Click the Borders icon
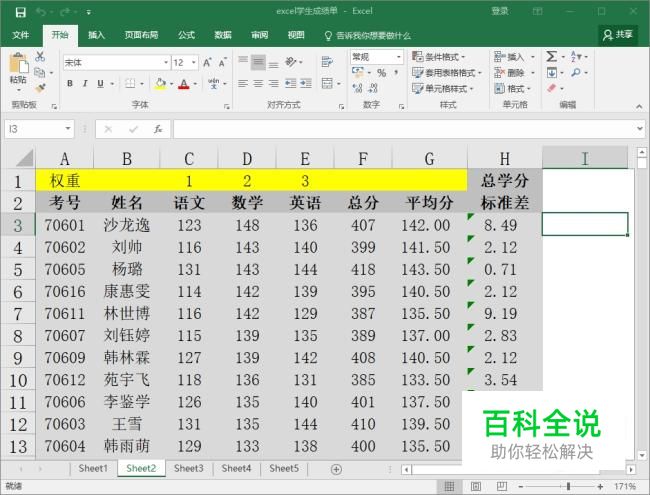 tap(130, 84)
